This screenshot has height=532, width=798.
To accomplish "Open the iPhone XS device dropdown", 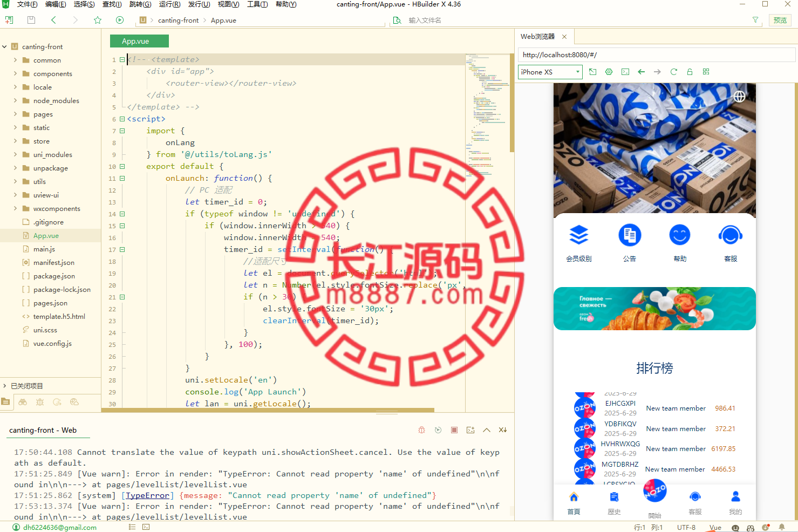I will point(550,72).
